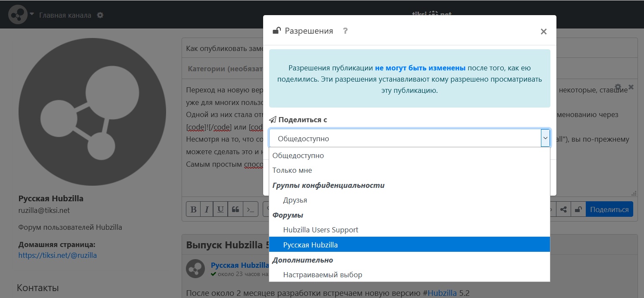The height and width of the screenshot is (298, 644).
Task: Toggle underline formatting in editor toolbar
Action: pos(220,209)
